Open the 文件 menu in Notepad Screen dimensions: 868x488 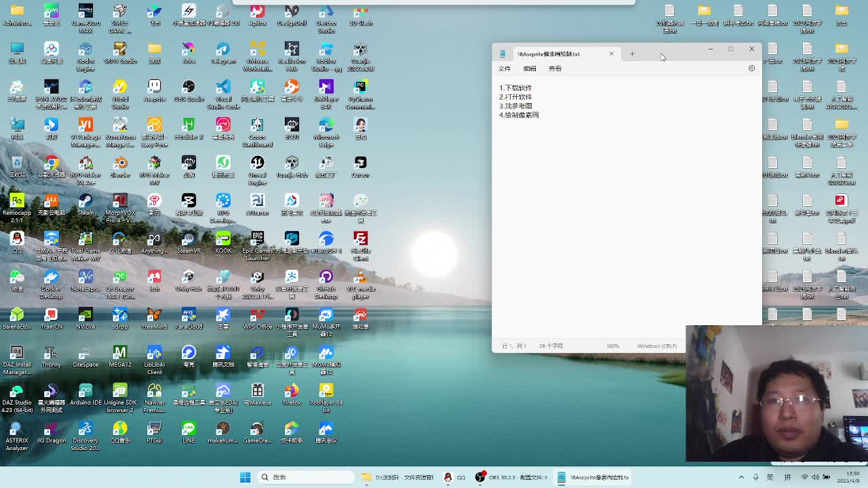(505, 68)
